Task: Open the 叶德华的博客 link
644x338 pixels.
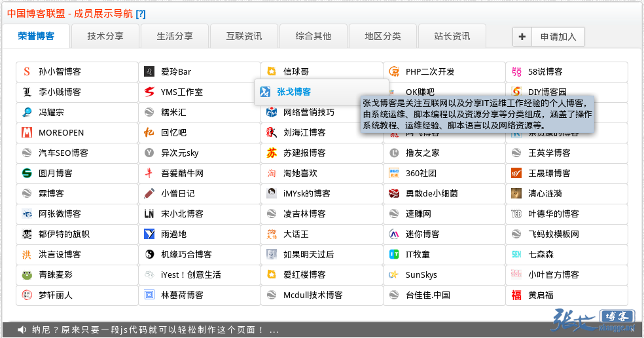Action: point(554,214)
